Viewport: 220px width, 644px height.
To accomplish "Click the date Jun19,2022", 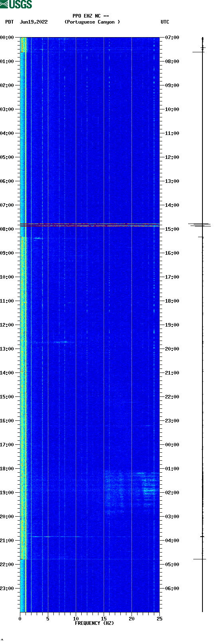I will coord(33,22).
